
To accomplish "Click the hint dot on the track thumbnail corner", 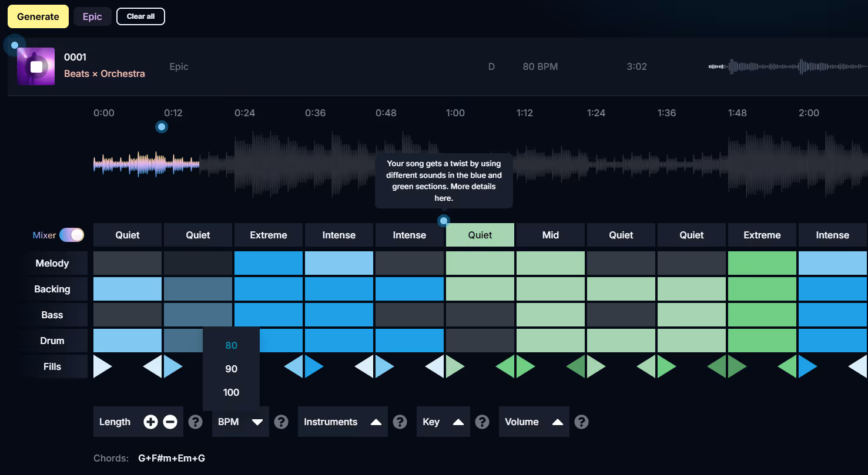I will coord(15,45).
